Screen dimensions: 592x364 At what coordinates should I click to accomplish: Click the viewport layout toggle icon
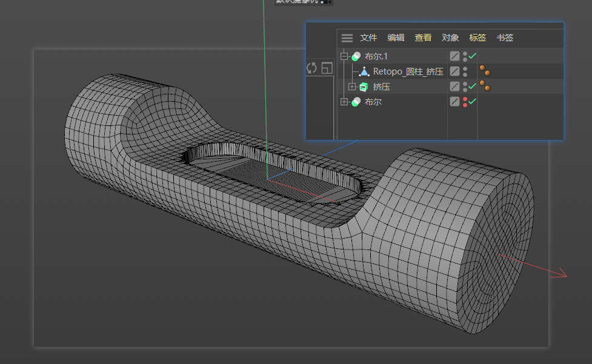coord(327,68)
